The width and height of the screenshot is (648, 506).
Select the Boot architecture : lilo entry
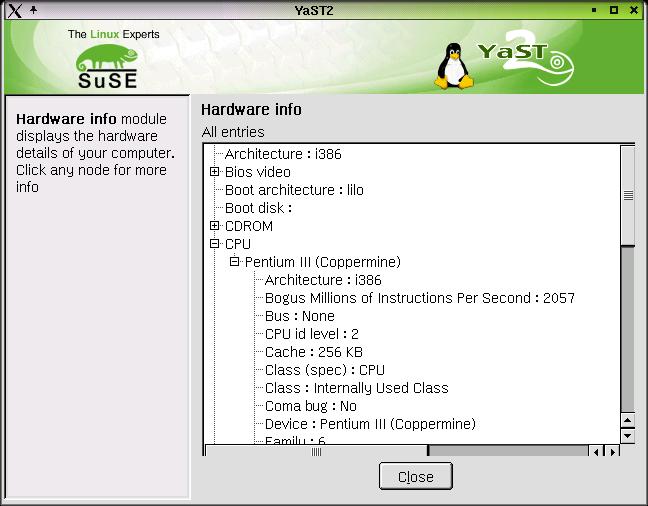coord(294,190)
